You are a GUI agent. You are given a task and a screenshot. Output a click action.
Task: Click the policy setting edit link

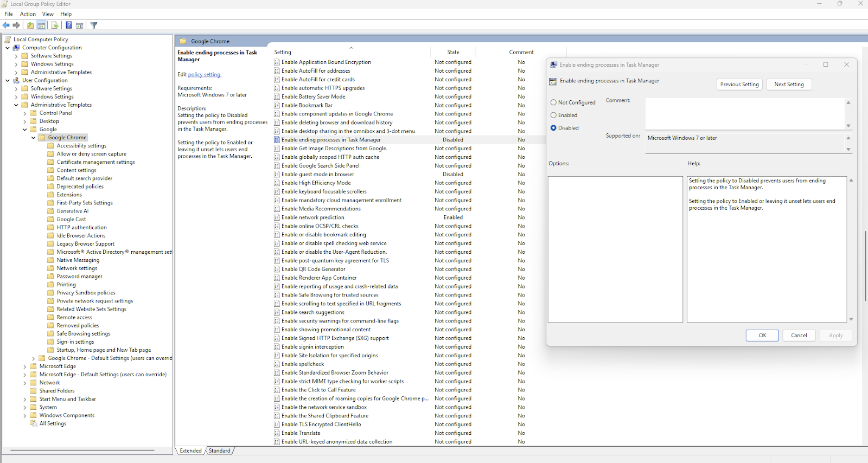coord(204,75)
